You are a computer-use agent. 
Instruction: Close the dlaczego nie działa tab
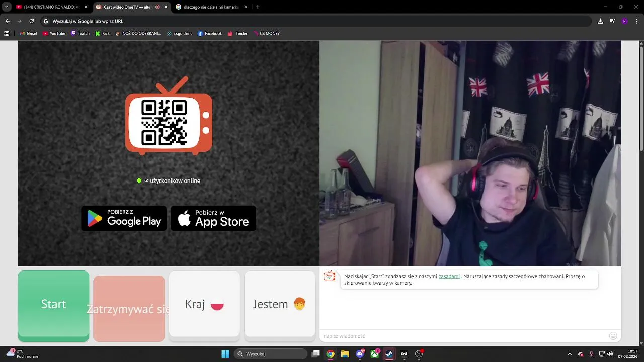(246, 7)
